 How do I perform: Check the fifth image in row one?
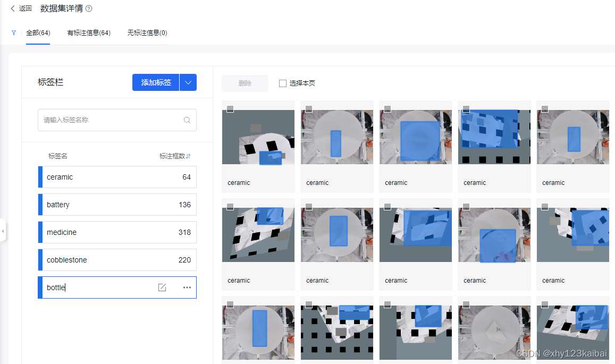tap(545, 109)
